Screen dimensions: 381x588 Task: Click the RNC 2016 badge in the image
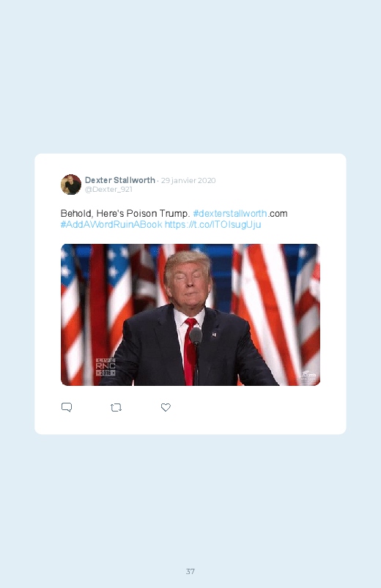(x=106, y=367)
